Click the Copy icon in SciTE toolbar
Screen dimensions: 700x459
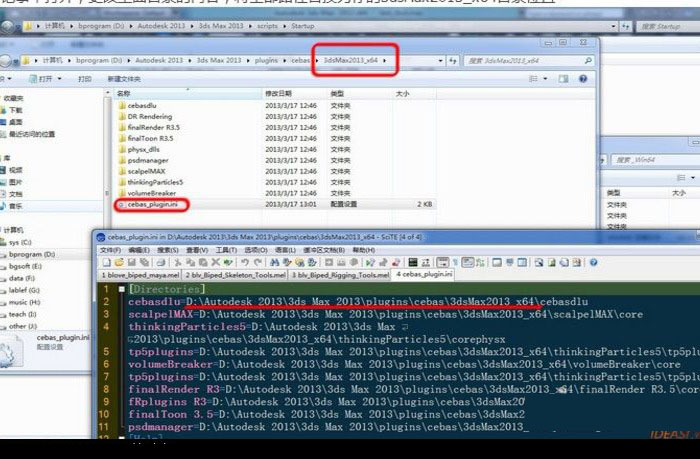(x=191, y=263)
